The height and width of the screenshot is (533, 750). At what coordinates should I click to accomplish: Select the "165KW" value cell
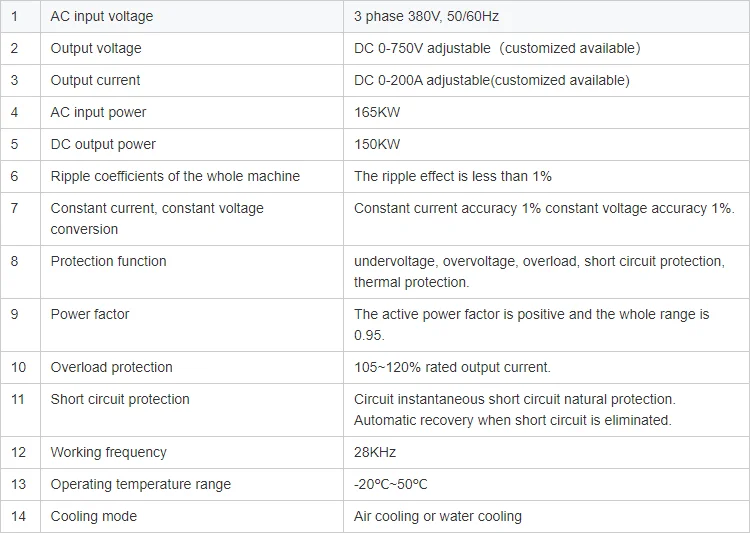[x=377, y=112]
